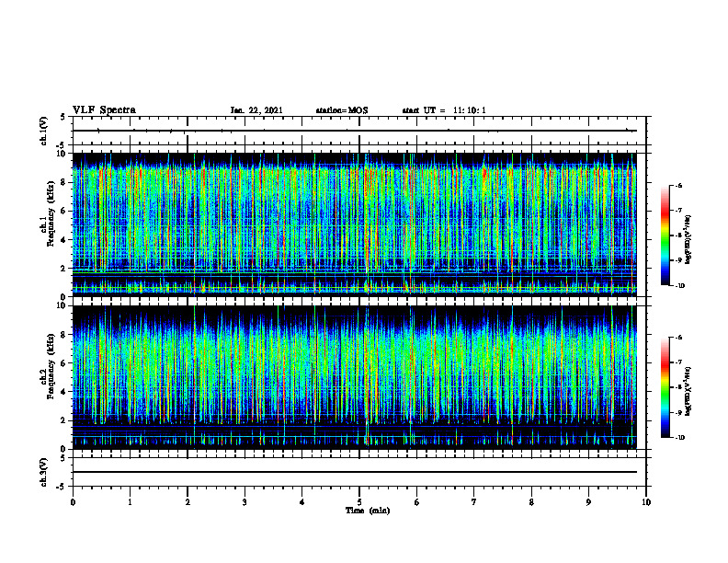Image resolution: width=728 pixels, height=563 pixels.
Task: Click inside the ch.2 spectrogram plot
Action: click(355, 377)
